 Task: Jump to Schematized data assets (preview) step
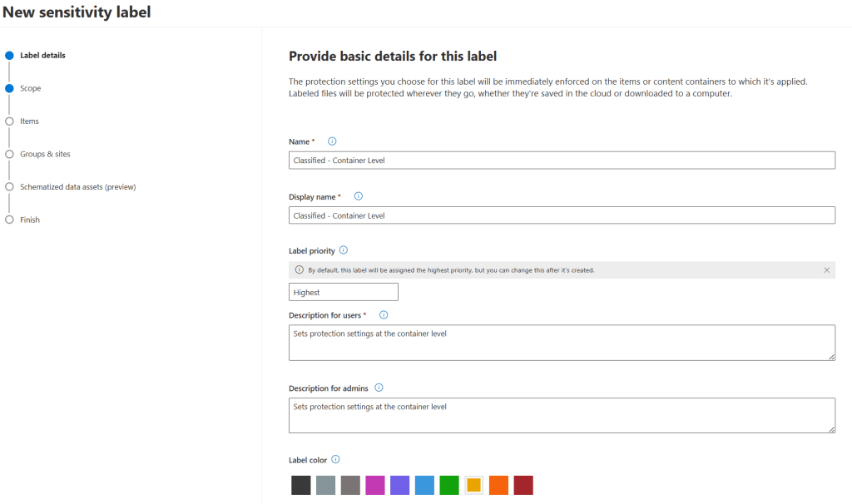point(77,187)
